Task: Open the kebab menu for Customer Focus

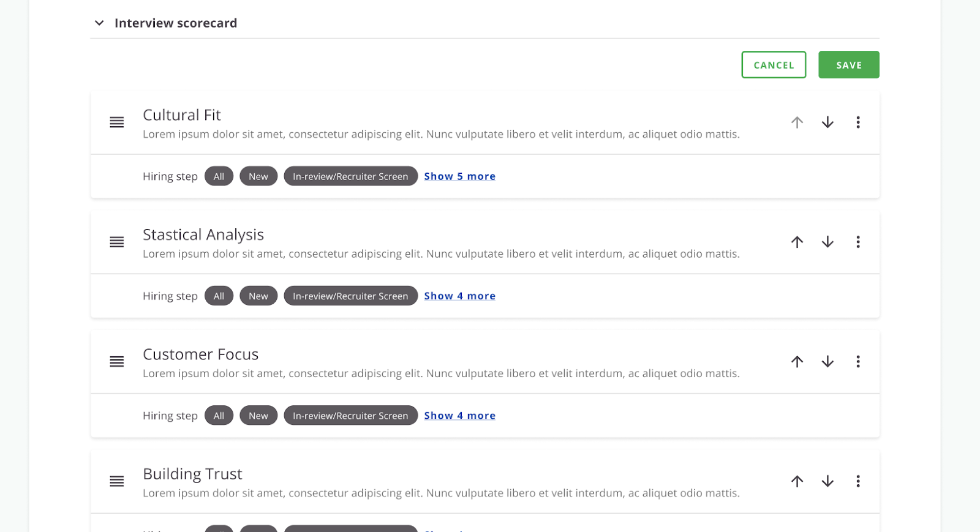Action: (858, 362)
